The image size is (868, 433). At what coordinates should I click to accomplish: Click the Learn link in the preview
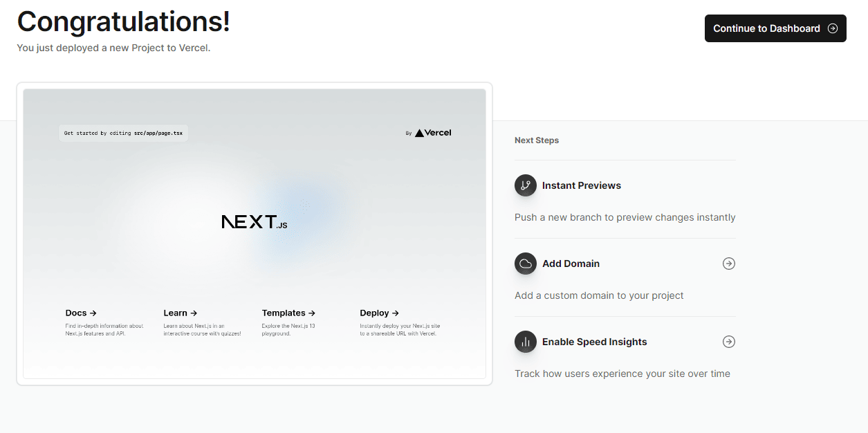(181, 313)
